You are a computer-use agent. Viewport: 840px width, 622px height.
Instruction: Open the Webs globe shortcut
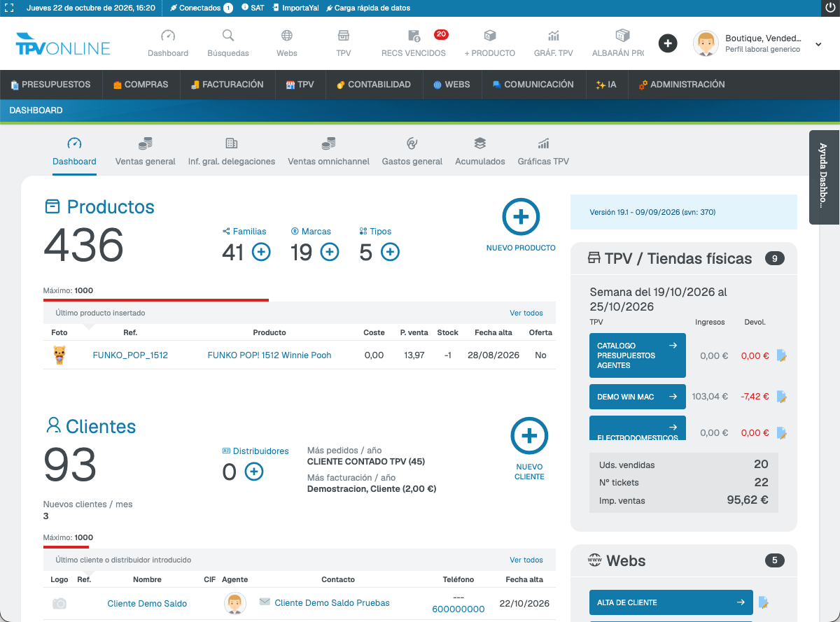287,36
